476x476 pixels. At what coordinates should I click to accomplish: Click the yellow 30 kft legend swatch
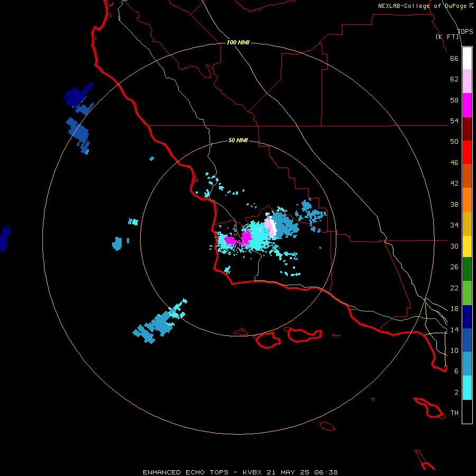point(467,246)
